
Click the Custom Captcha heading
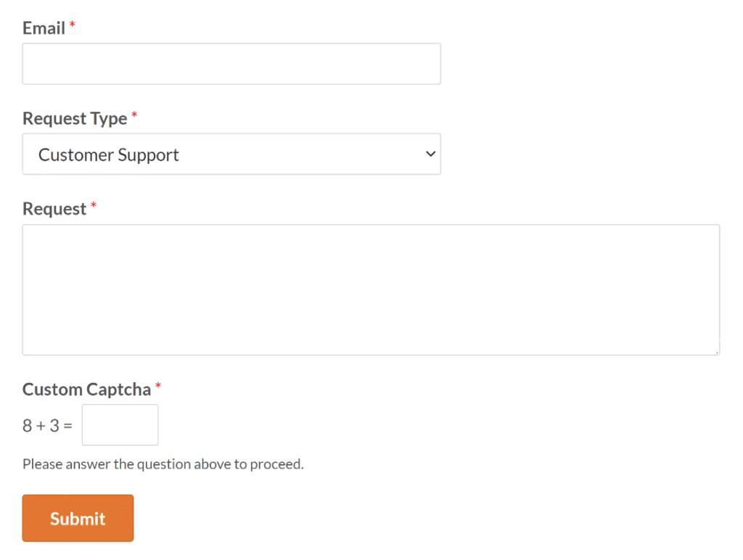pos(85,390)
